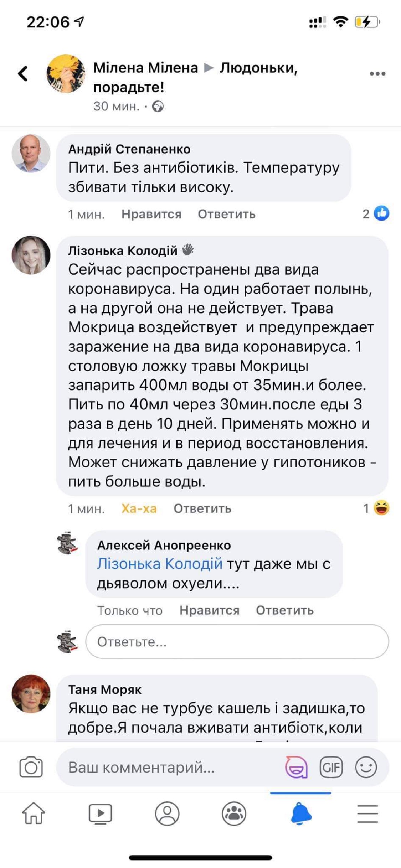Go to the Home feed tab
This screenshot has width=401, height=868.
point(34,813)
